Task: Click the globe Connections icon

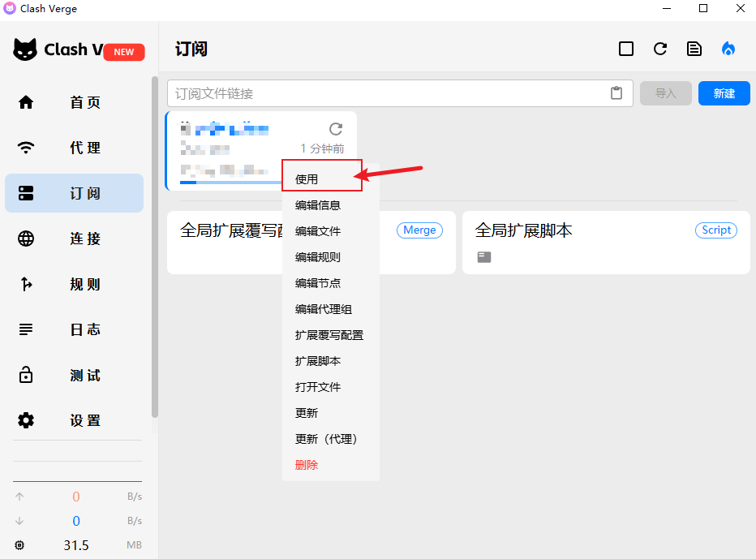Action: 27,239
